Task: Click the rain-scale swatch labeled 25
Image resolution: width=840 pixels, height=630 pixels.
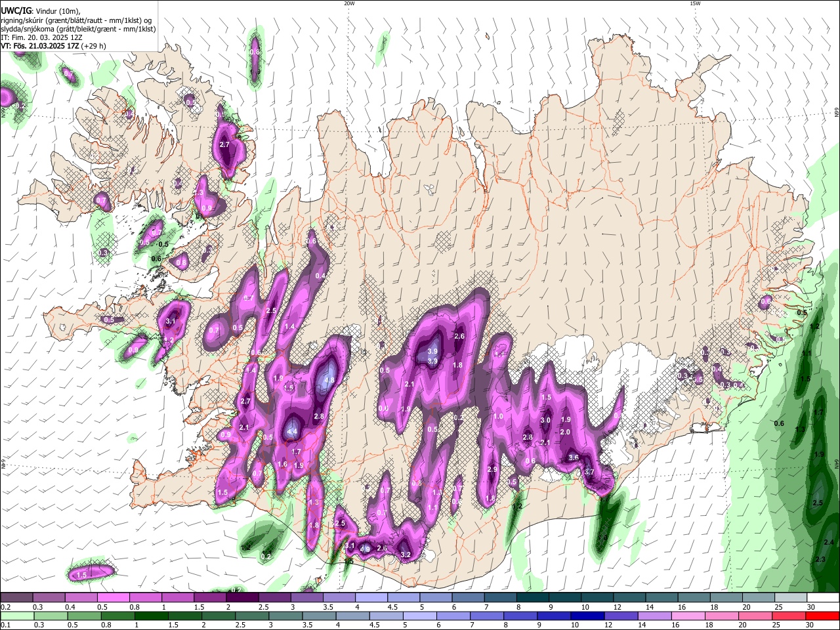Action: [x=789, y=616]
